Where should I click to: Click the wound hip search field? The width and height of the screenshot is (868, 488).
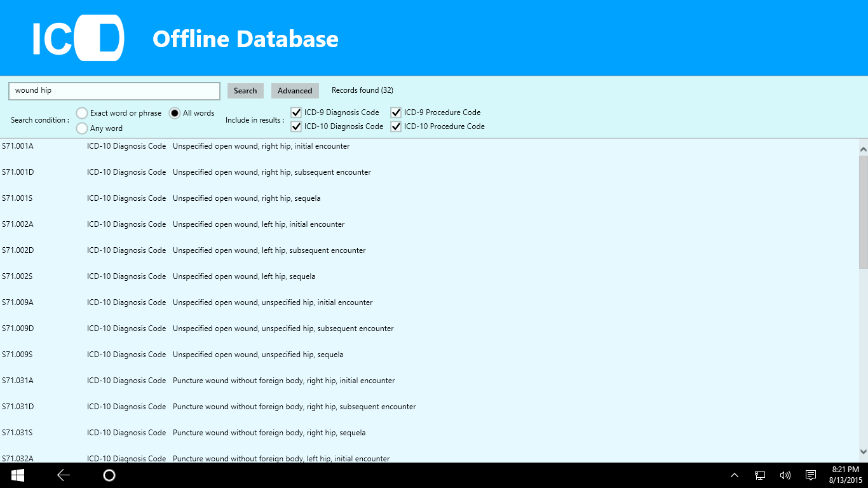[114, 90]
